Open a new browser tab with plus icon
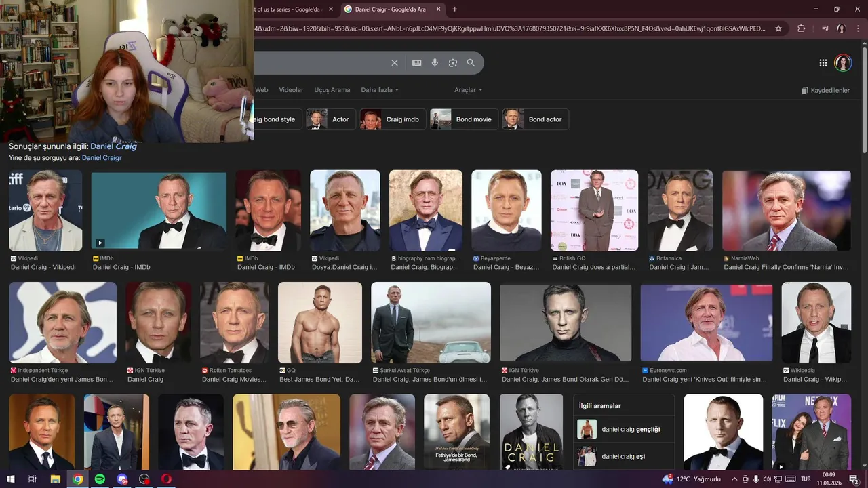The image size is (868, 488). [454, 9]
